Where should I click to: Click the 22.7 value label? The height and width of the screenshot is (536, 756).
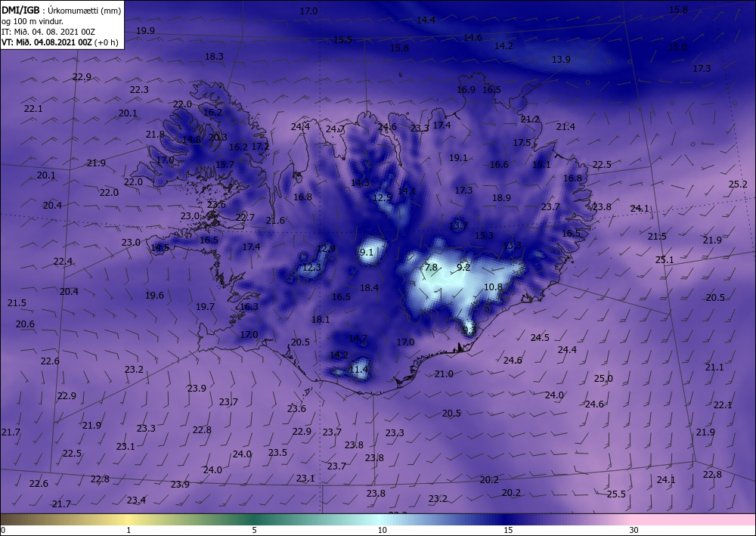click(x=245, y=218)
